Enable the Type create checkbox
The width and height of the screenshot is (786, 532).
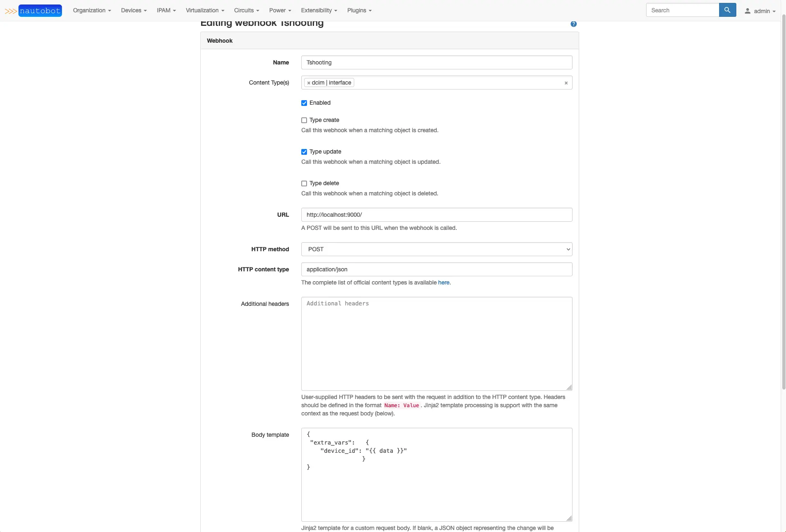304,120
